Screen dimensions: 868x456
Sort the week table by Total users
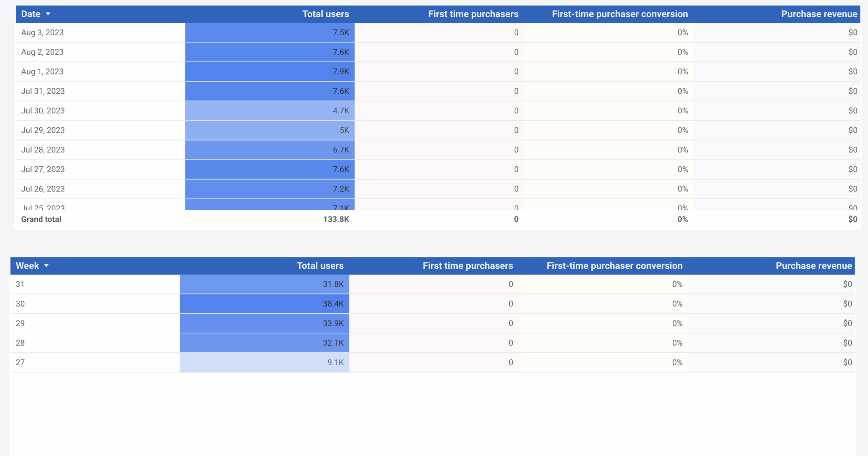320,266
